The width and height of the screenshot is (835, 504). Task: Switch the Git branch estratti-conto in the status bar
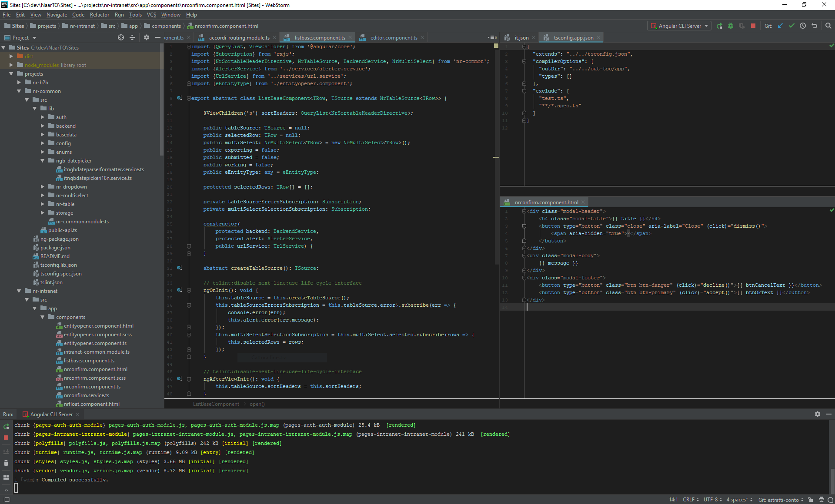click(781, 500)
